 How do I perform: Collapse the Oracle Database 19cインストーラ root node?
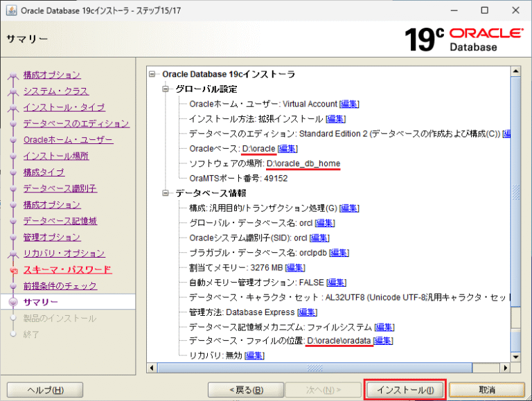(x=152, y=74)
